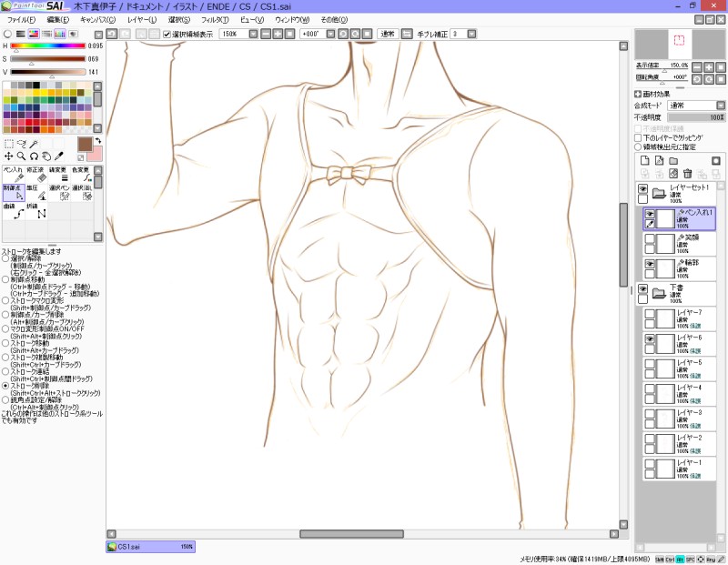Select the 選択消し selection eraser tool
This screenshot has width=728, height=565.
[82, 193]
